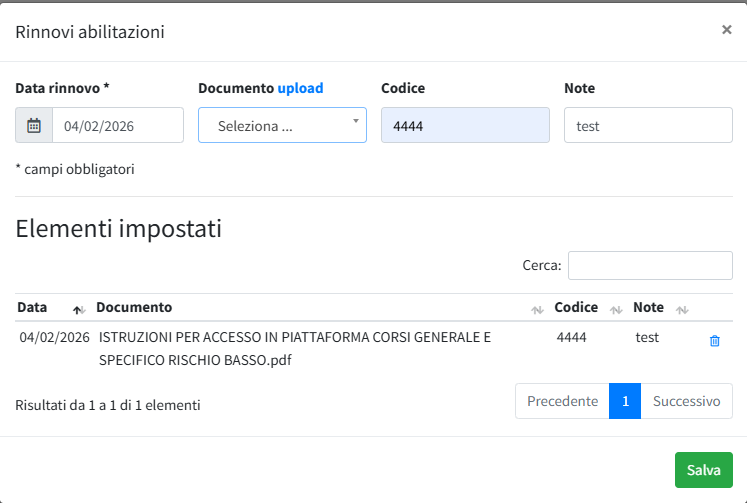Click the Cerca search box
The image size is (747, 503).
650,265
